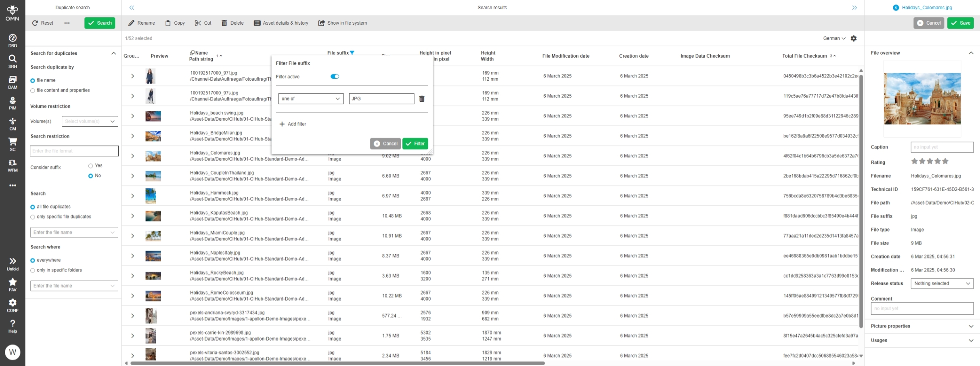Copy the selected asset
980x366 pixels.
click(175, 23)
